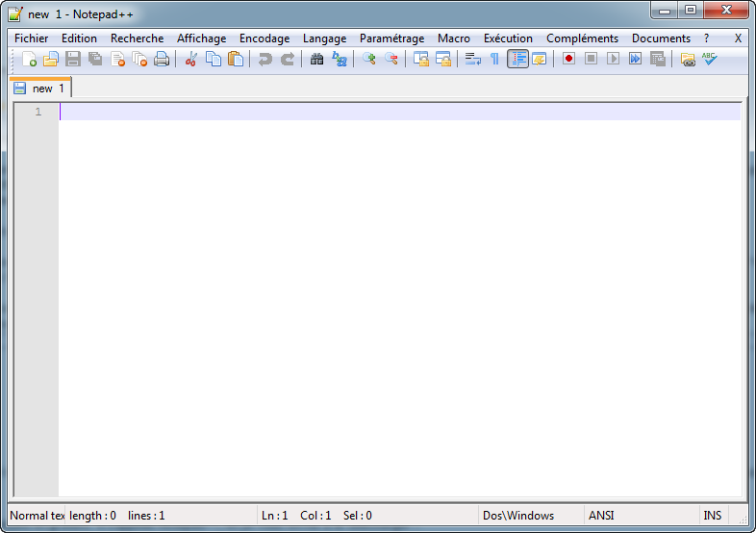Click the Save floppy disk icon
Viewport: 756px width, 533px height.
click(x=73, y=59)
